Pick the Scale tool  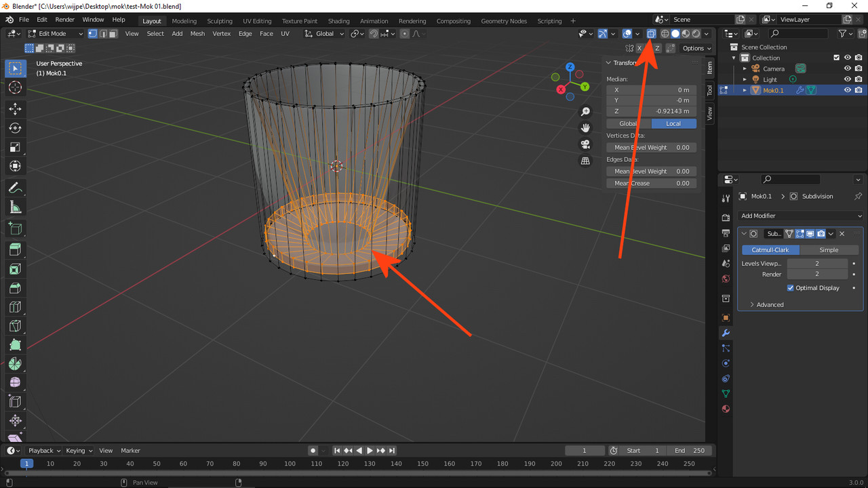16,147
